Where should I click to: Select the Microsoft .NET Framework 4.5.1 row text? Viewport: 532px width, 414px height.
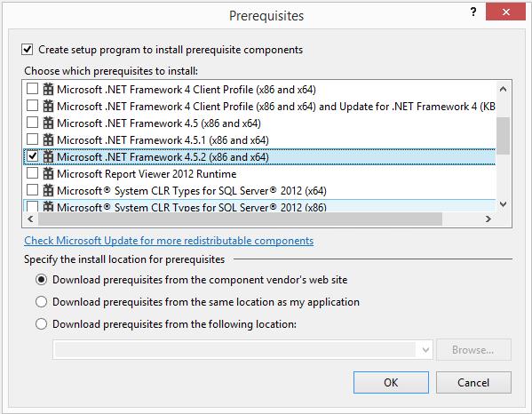[163, 139]
